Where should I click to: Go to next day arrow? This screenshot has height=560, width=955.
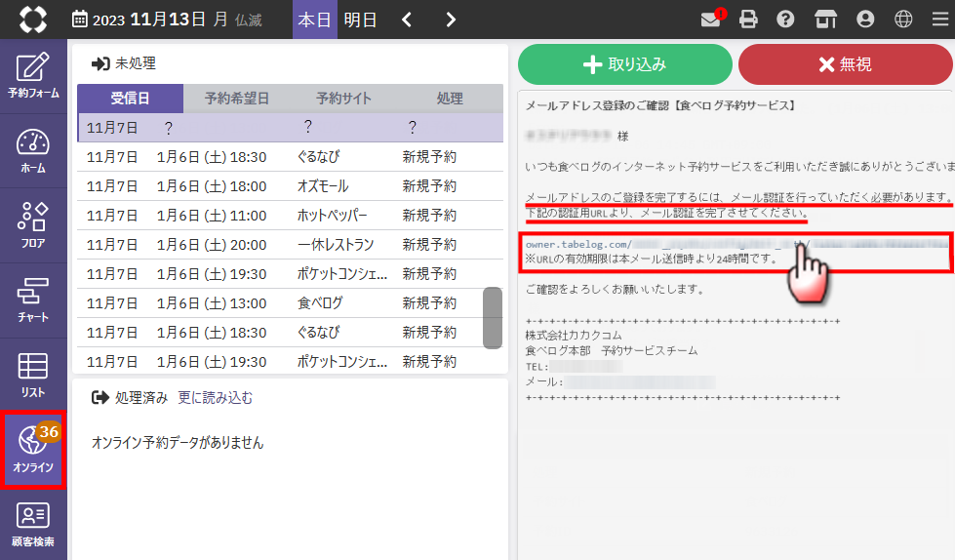tap(450, 20)
